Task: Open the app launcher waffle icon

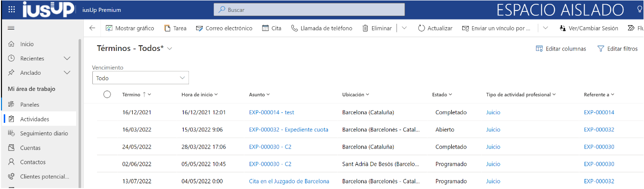Action: point(11,10)
